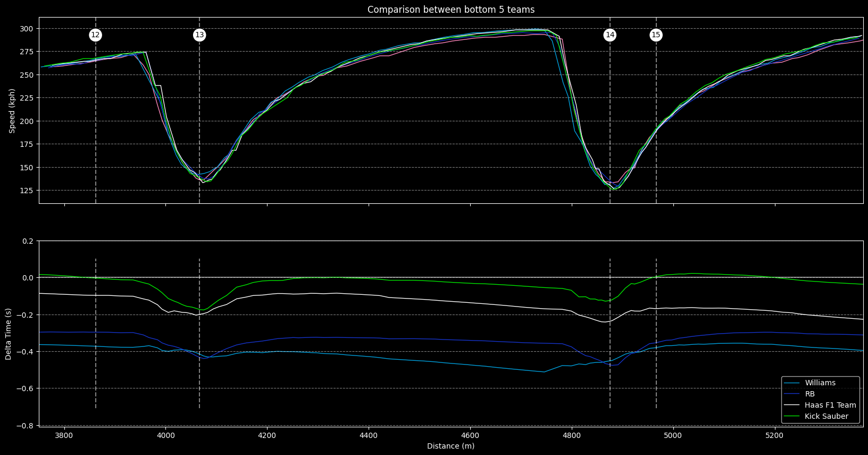
Task: Click the 'Speed (kph)' axis label
Action: 12,111
